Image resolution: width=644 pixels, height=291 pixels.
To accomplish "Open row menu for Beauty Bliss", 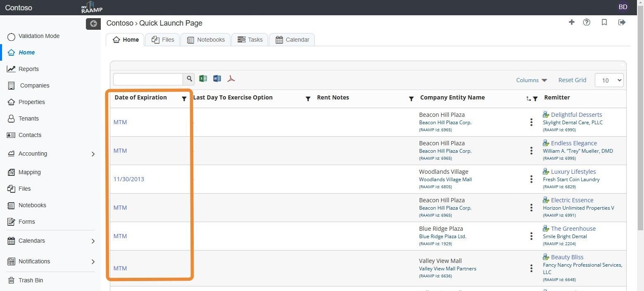I will click(531, 268).
